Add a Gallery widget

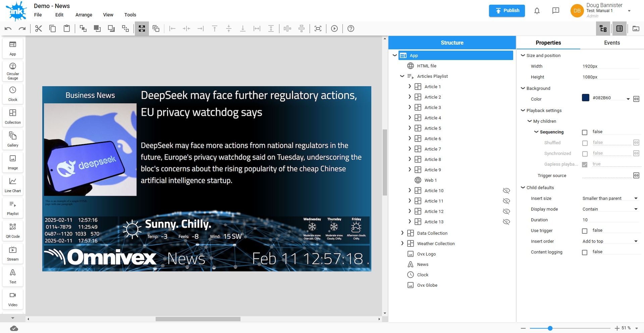pyautogui.click(x=13, y=140)
